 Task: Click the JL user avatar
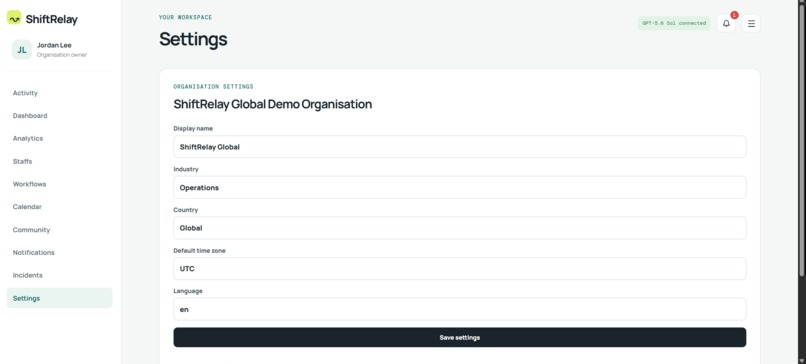pos(22,50)
